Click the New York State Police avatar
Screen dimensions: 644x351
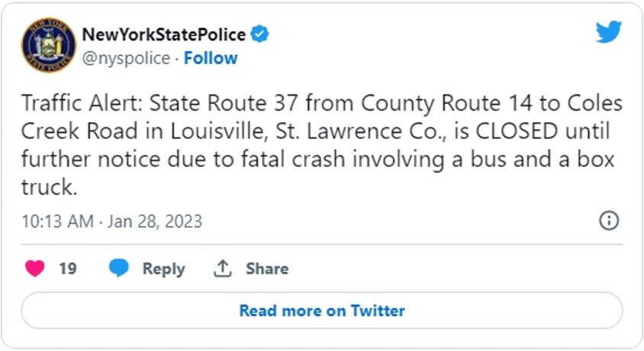pos(49,45)
